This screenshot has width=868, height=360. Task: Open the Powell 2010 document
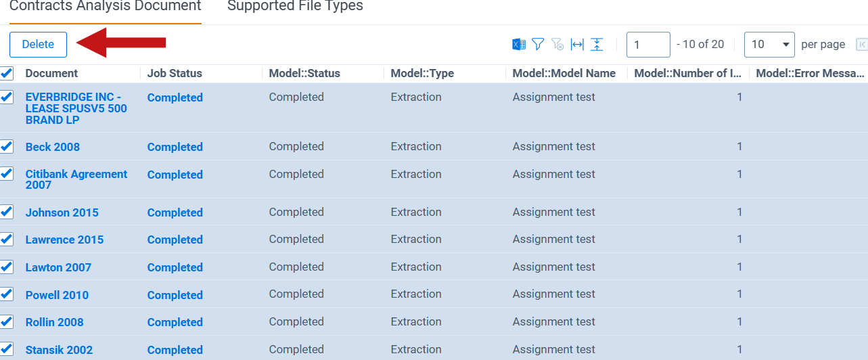[57, 295]
